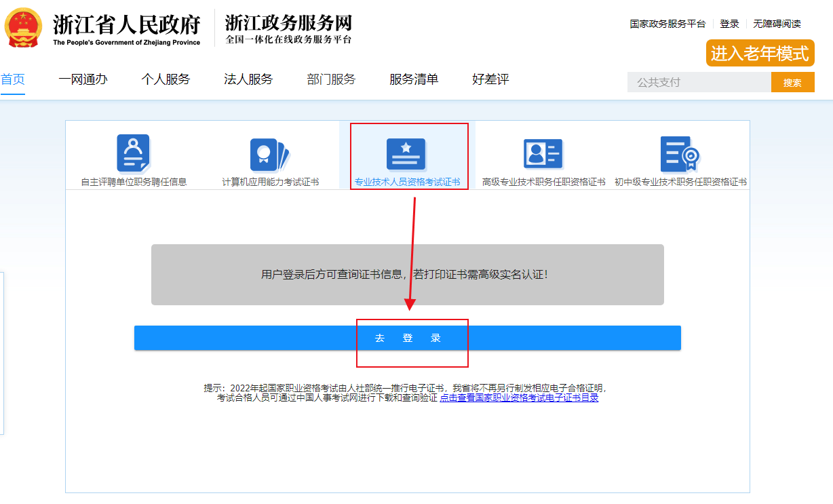Click the 公共支付 search input field
This screenshot has width=833, height=504.
692,81
